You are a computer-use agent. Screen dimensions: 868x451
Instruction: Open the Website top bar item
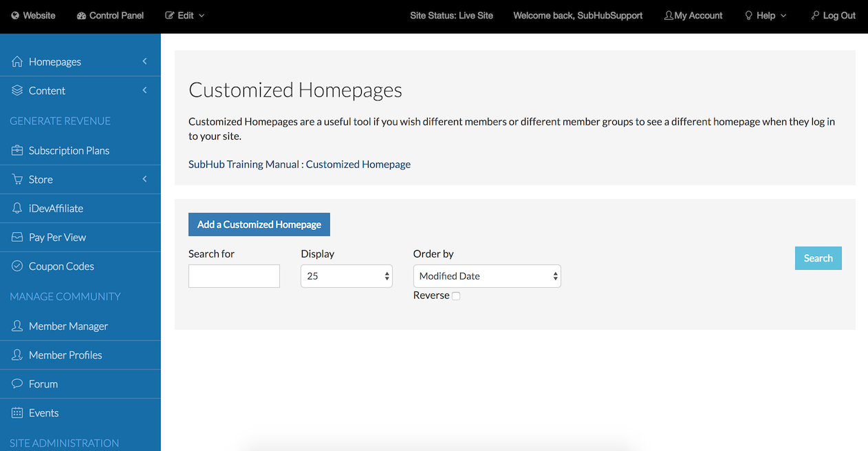pyautogui.click(x=33, y=15)
